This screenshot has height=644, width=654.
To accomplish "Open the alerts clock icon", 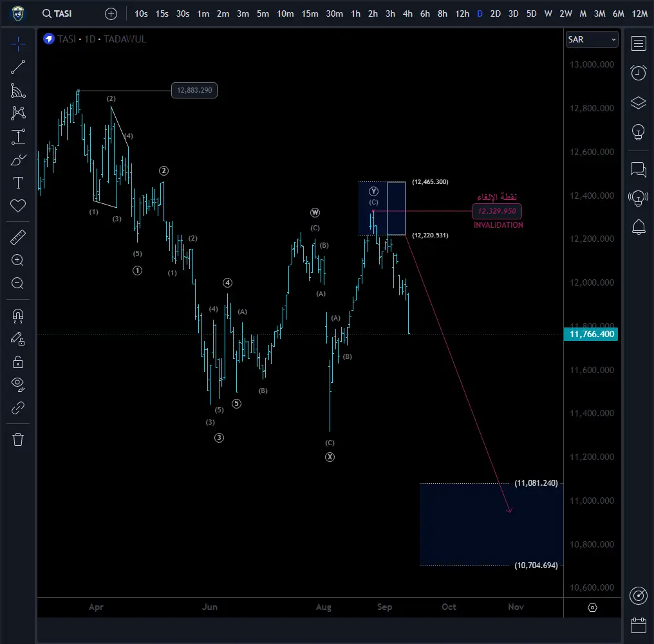I will click(638, 73).
